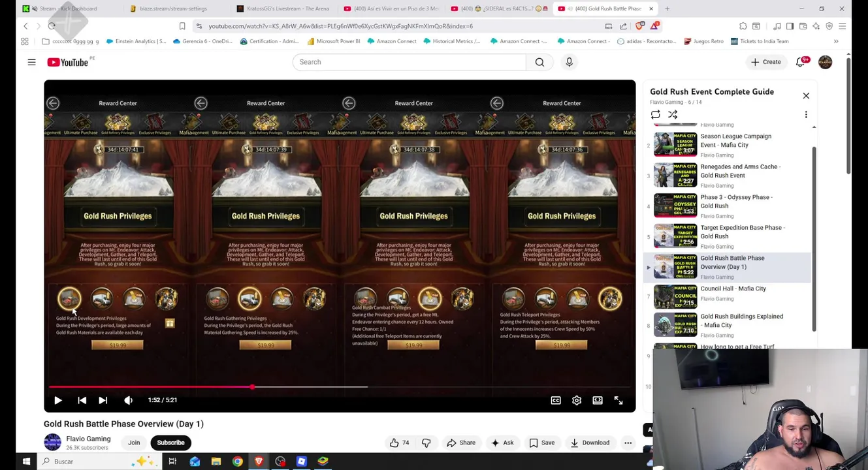This screenshot has height=470, width=868.
Task: Open more actions under the video
Action: pyautogui.click(x=628, y=443)
